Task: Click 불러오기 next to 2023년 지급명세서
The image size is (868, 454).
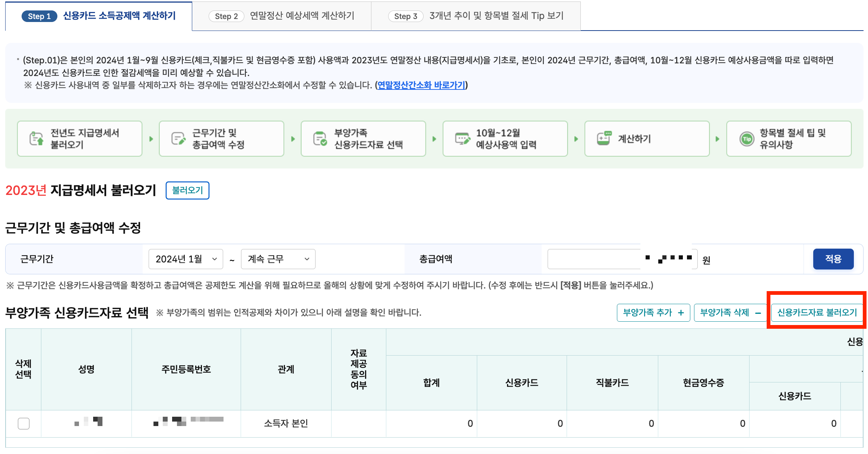Action: coord(187,190)
